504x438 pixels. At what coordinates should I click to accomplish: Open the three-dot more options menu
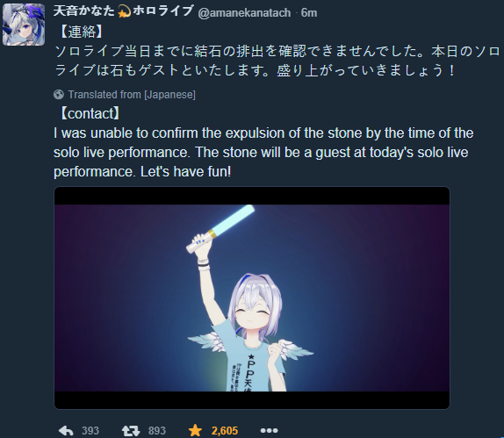click(269, 430)
